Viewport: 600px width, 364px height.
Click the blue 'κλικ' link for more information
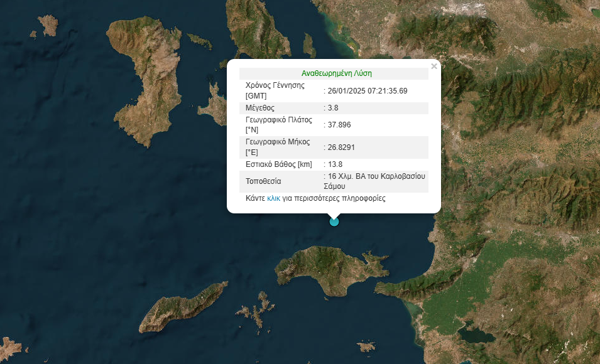(273, 198)
